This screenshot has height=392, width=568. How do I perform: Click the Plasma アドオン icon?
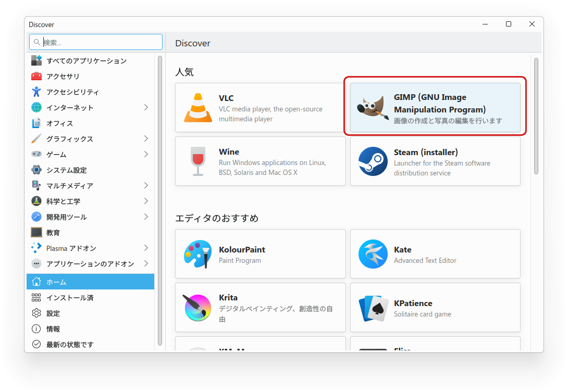36,248
